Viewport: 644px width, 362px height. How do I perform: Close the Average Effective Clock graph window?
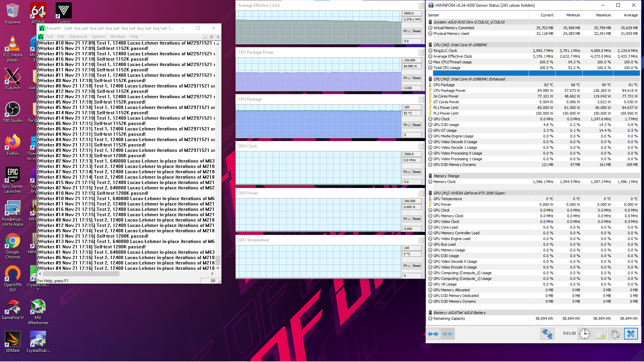tap(421, 5)
